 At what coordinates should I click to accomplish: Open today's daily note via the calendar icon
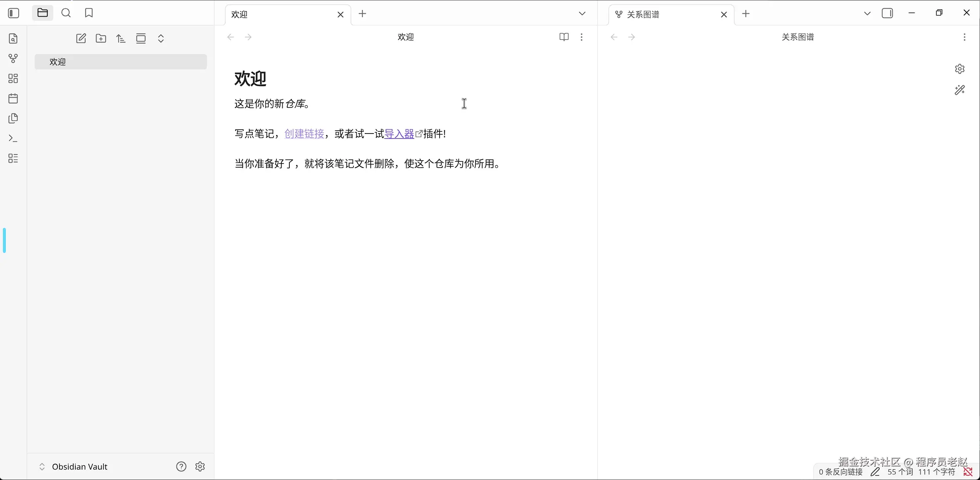point(13,99)
